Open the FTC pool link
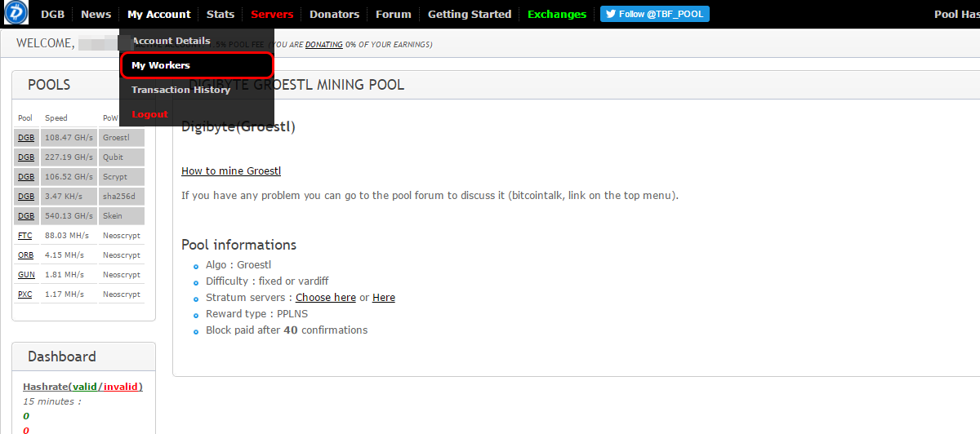 point(25,236)
